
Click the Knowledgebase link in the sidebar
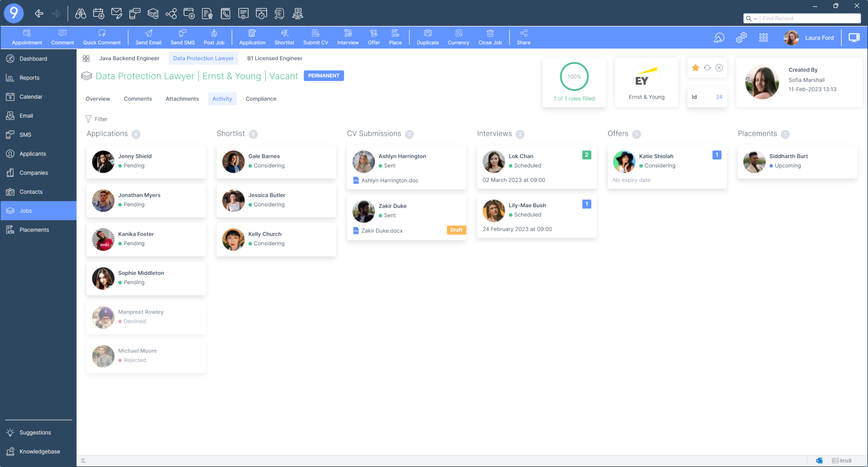[39, 451]
